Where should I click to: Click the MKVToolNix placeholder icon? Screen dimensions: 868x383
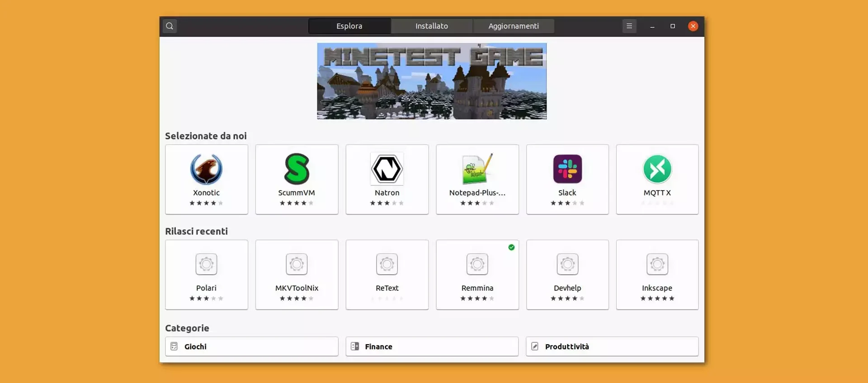click(x=297, y=264)
